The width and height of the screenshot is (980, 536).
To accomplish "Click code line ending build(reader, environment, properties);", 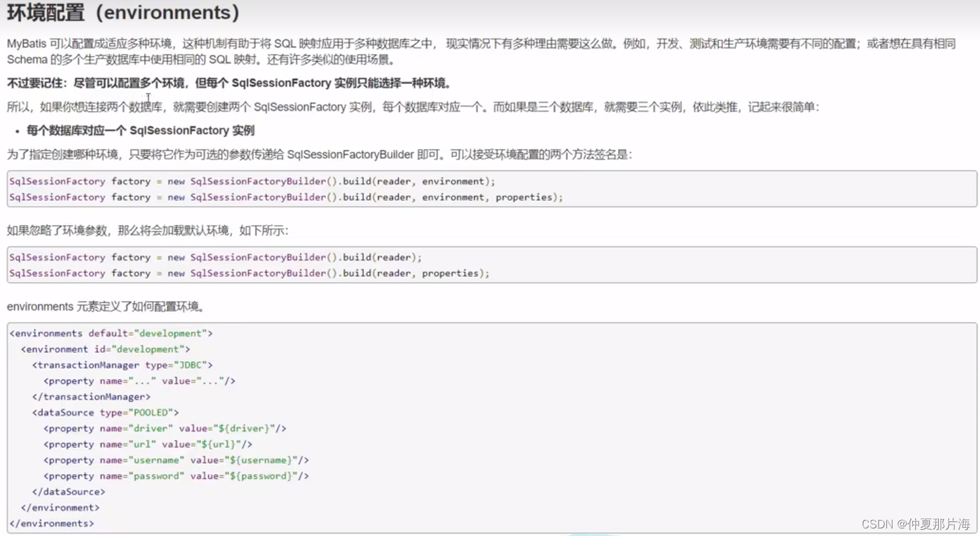I will click(x=286, y=197).
